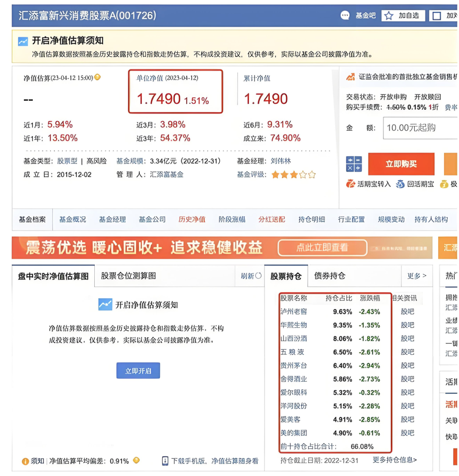Expand 更多持仓信息 link

click(x=395, y=460)
